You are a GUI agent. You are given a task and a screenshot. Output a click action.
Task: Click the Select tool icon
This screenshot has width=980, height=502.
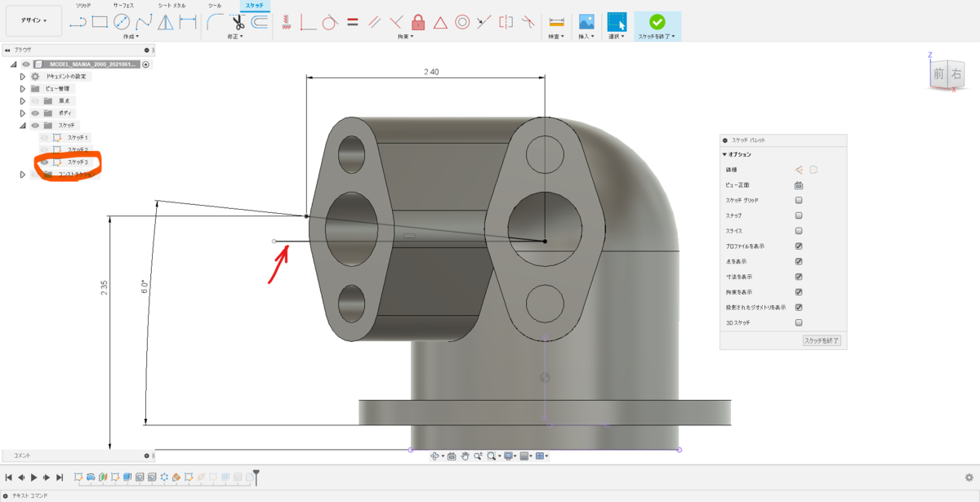coord(617,22)
